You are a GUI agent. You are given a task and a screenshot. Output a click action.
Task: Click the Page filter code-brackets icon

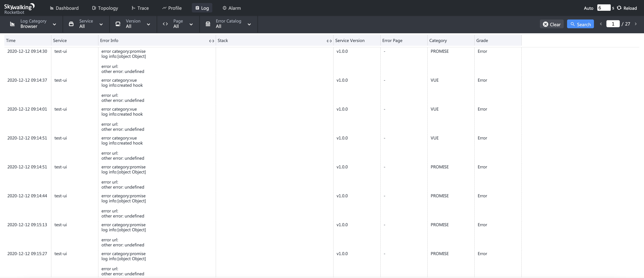(x=165, y=24)
